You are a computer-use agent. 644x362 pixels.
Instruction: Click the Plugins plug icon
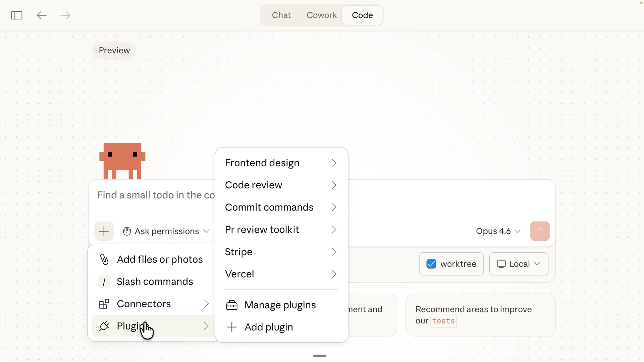coord(104,326)
